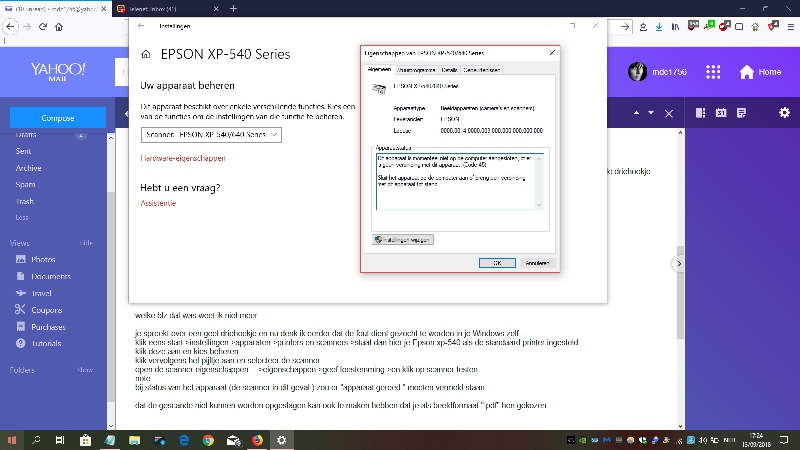Image resolution: width=800 pixels, height=450 pixels.
Task: Open the Purchases view icon
Action: (20, 327)
